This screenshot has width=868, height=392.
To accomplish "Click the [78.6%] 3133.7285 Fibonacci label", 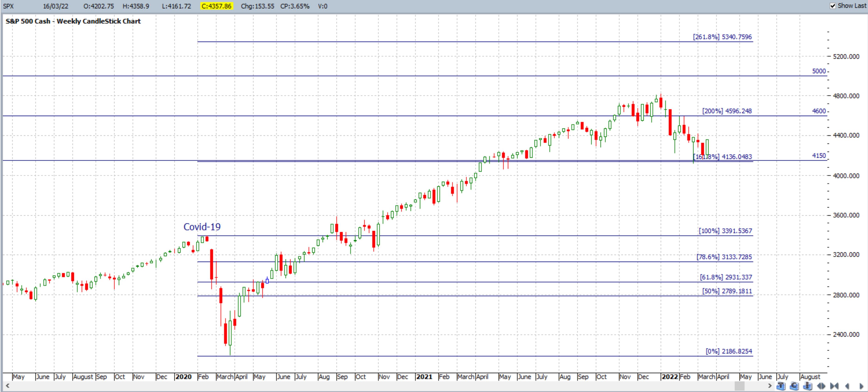I will click(x=724, y=257).
